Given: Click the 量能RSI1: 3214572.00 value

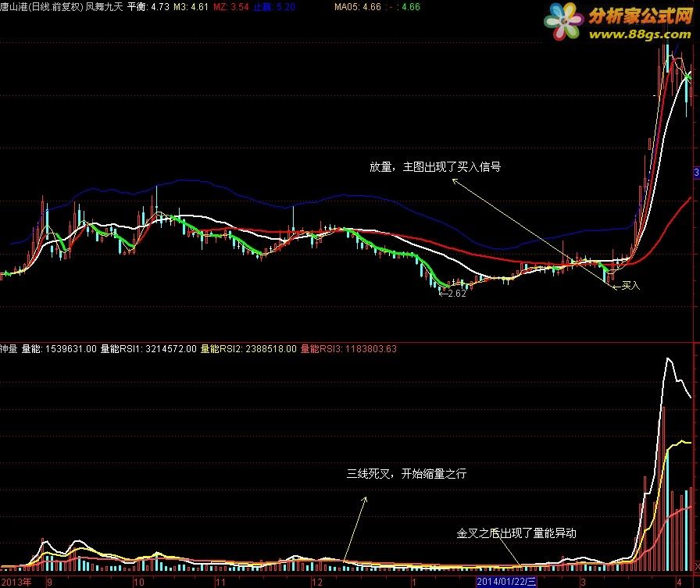Looking at the screenshot, I should (148, 349).
